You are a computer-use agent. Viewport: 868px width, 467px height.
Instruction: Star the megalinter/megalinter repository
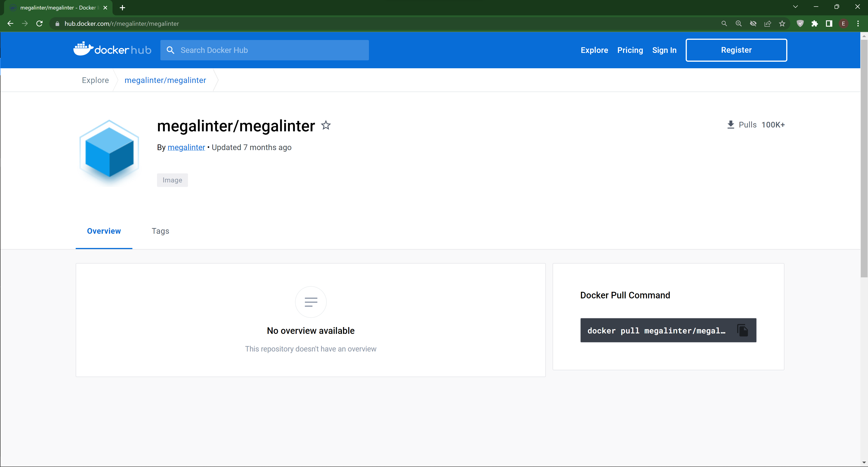pos(326,125)
